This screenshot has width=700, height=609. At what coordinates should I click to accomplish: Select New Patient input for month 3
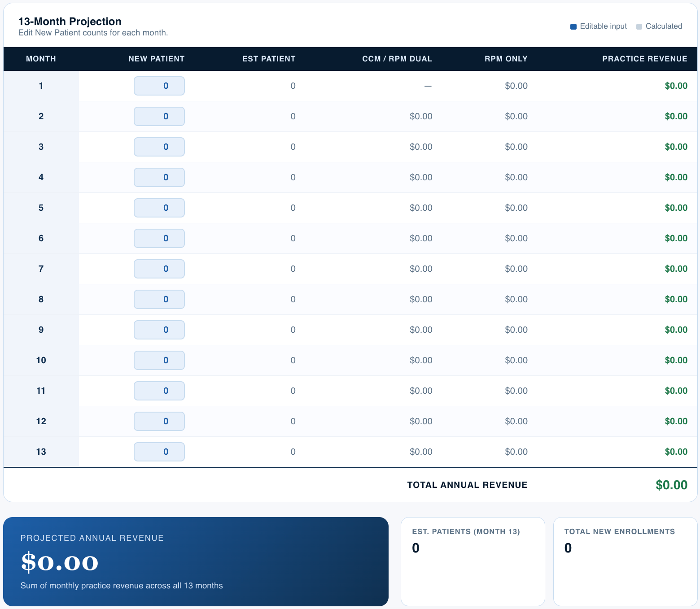[159, 147]
